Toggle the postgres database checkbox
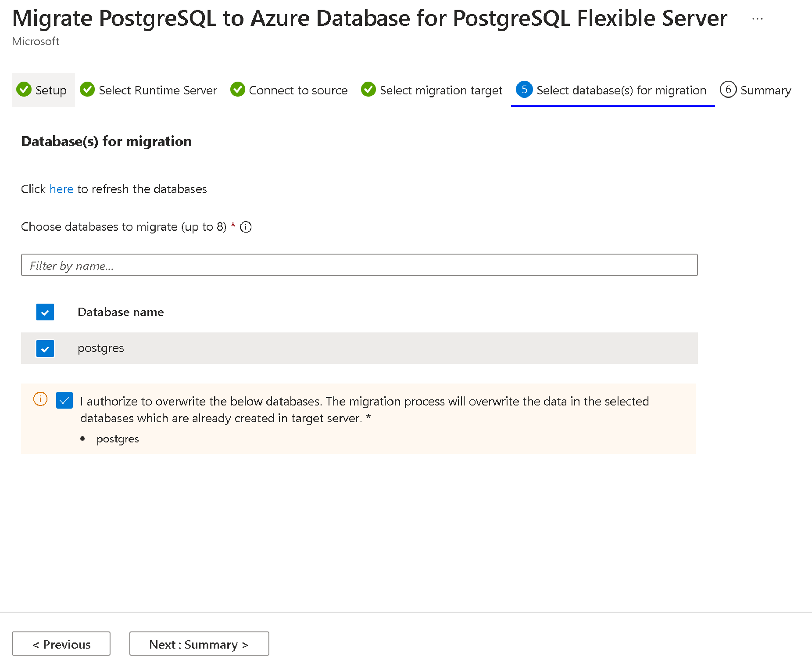The width and height of the screenshot is (812, 660). 46,347
